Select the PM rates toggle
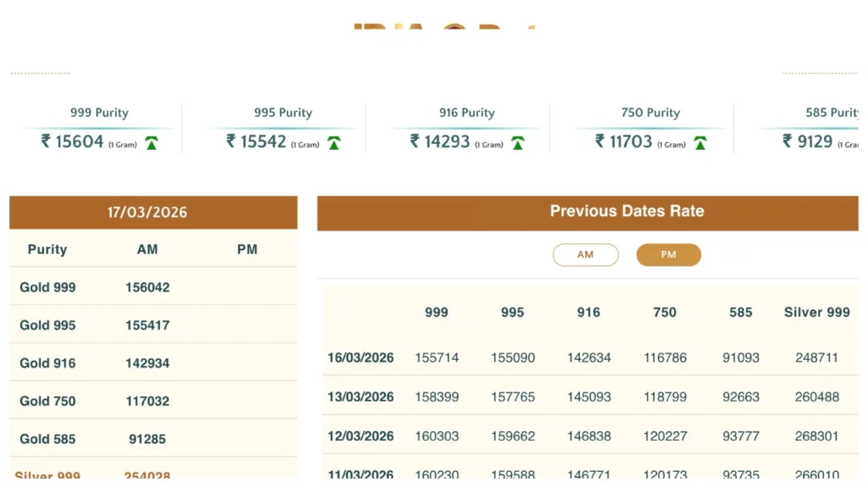The image size is (868, 488). (x=668, y=255)
